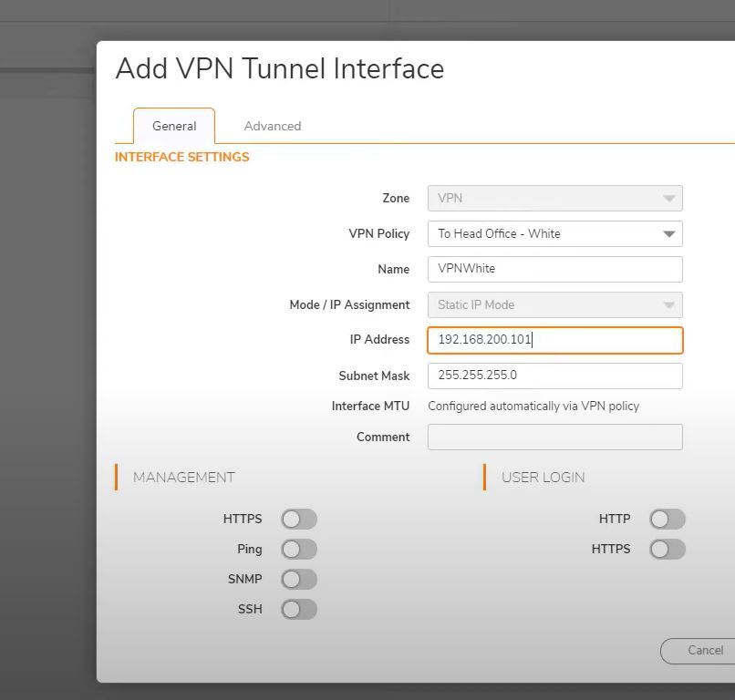The height and width of the screenshot is (700, 735).
Task: Click the Interface MTU automatic configuration text
Action: click(x=533, y=407)
